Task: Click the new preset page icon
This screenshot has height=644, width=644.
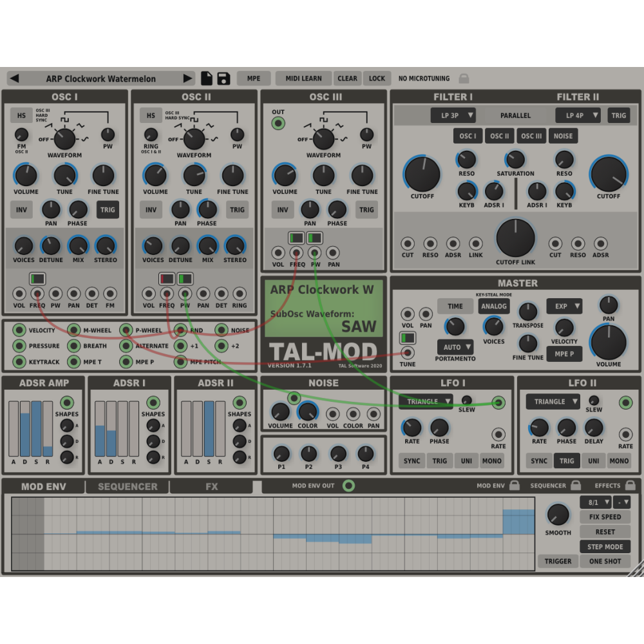Action: tap(206, 78)
